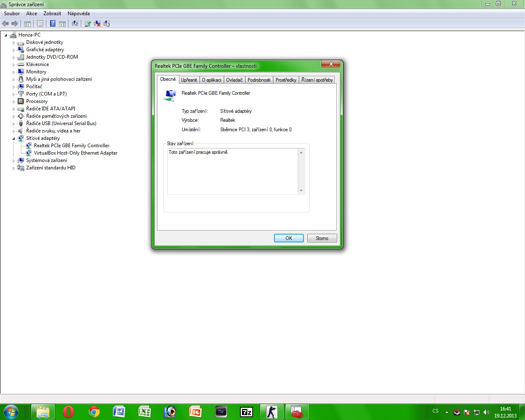The height and width of the screenshot is (420, 525).
Task: Open Help via the blue question mark icon
Action: tap(52, 24)
